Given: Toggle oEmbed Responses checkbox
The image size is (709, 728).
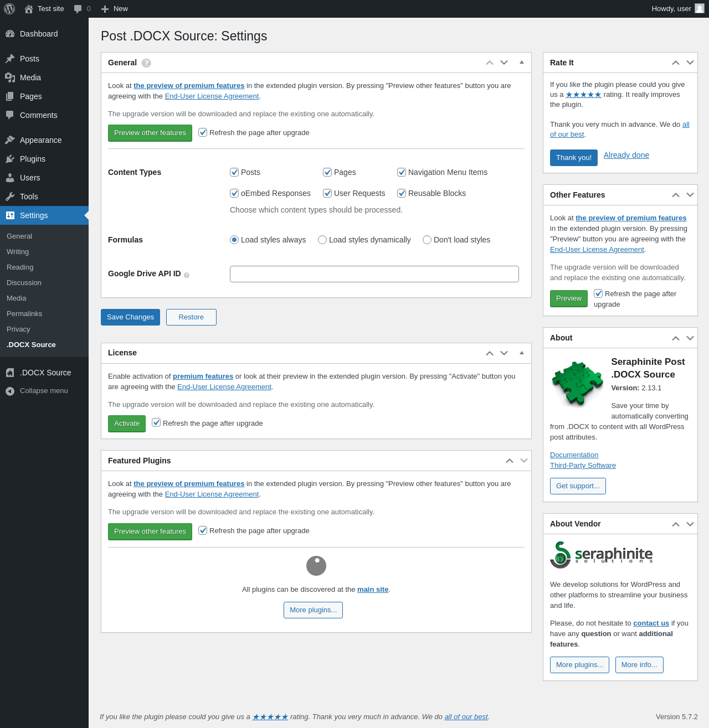Looking at the screenshot, I should click(x=234, y=193).
